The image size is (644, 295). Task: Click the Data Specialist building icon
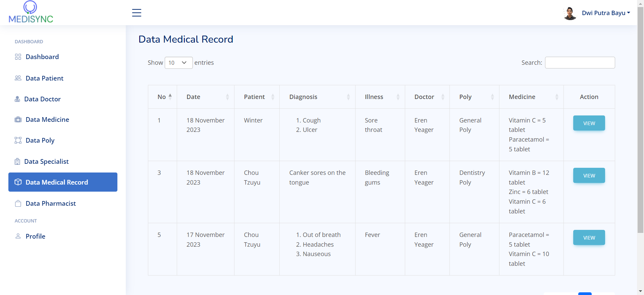coord(17,161)
